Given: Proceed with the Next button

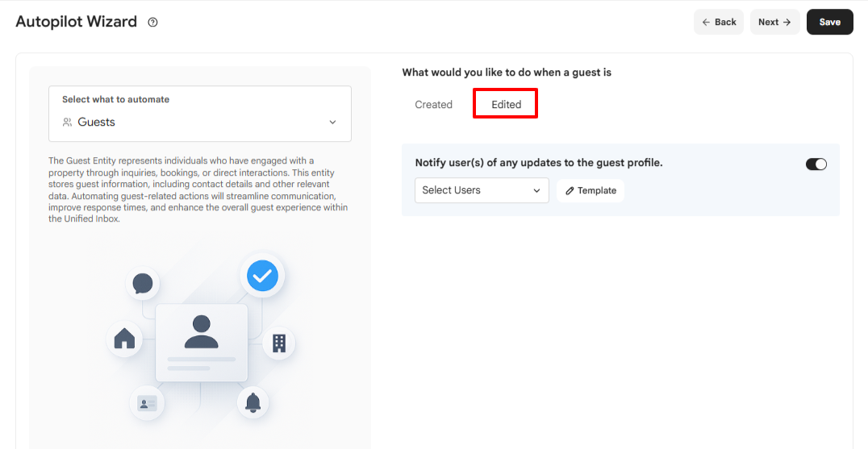Looking at the screenshot, I should pyautogui.click(x=775, y=22).
